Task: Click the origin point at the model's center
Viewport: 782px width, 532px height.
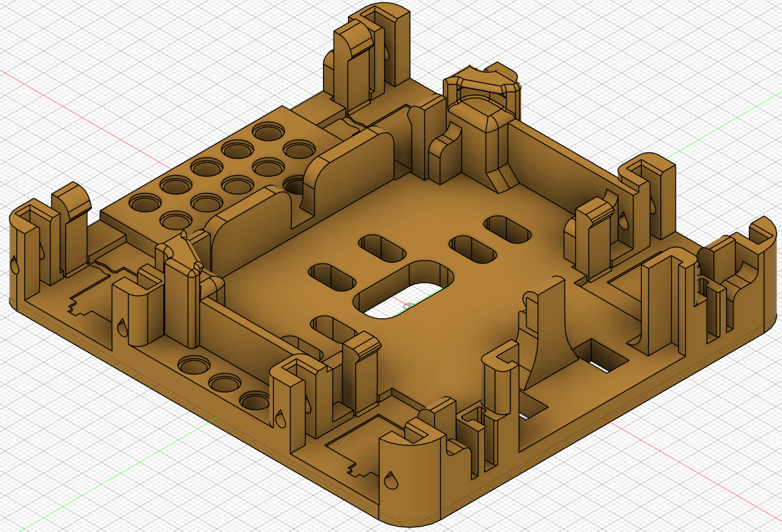Action: tap(408, 306)
